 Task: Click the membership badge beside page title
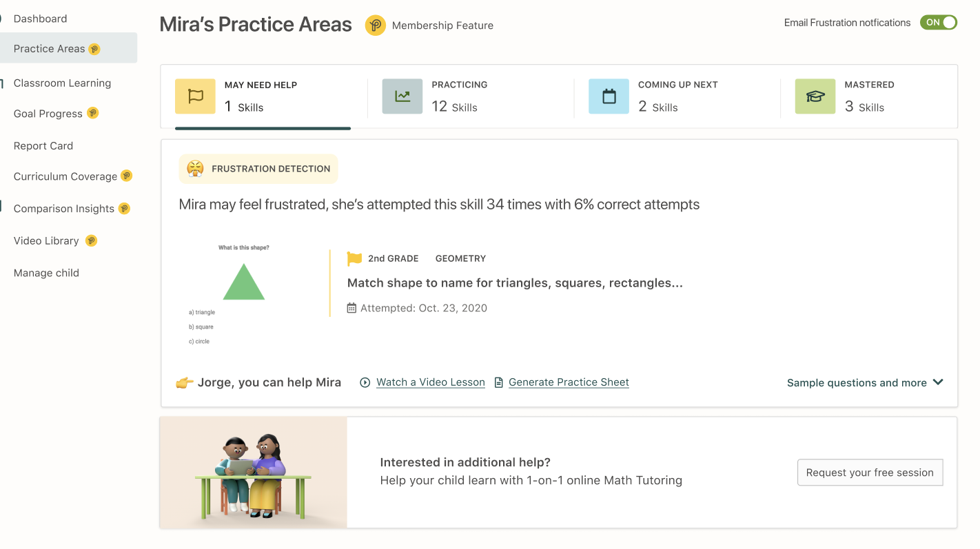click(375, 25)
